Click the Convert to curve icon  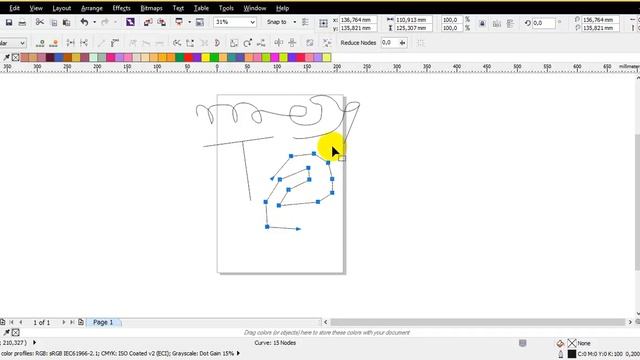click(115, 42)
